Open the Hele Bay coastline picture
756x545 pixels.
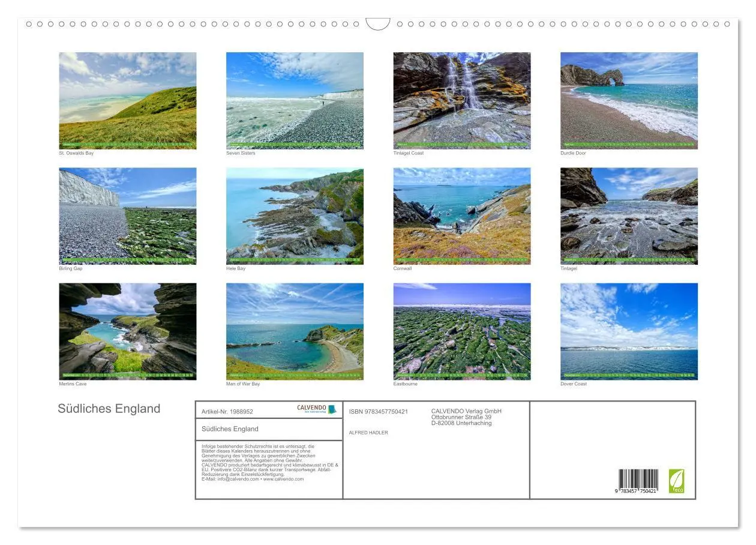point(295,216)
